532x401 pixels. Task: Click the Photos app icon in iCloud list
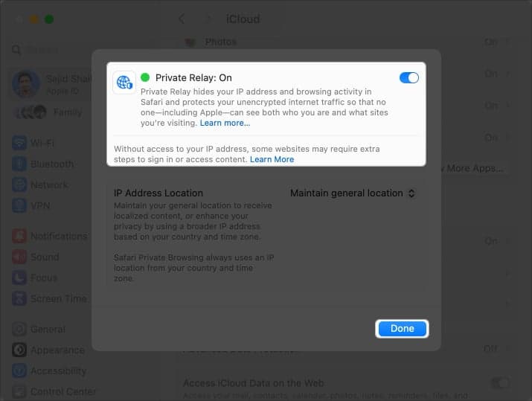click(x=190, y=42)
